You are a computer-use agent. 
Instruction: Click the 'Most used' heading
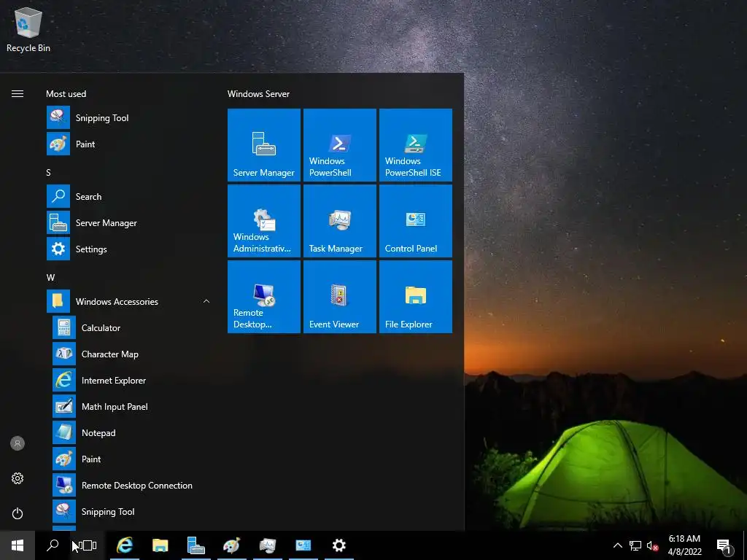pyautogui.click(x=66, y=94)
